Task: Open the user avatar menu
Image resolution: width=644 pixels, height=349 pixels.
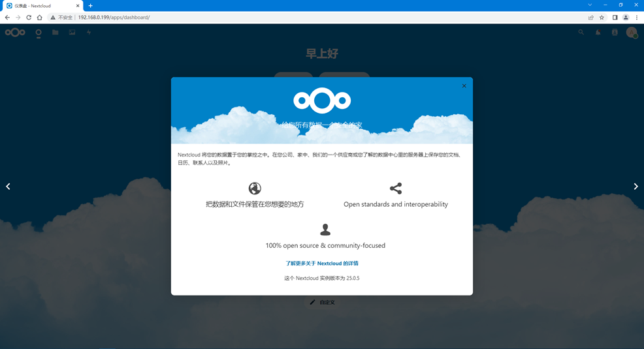Action: 632,33
